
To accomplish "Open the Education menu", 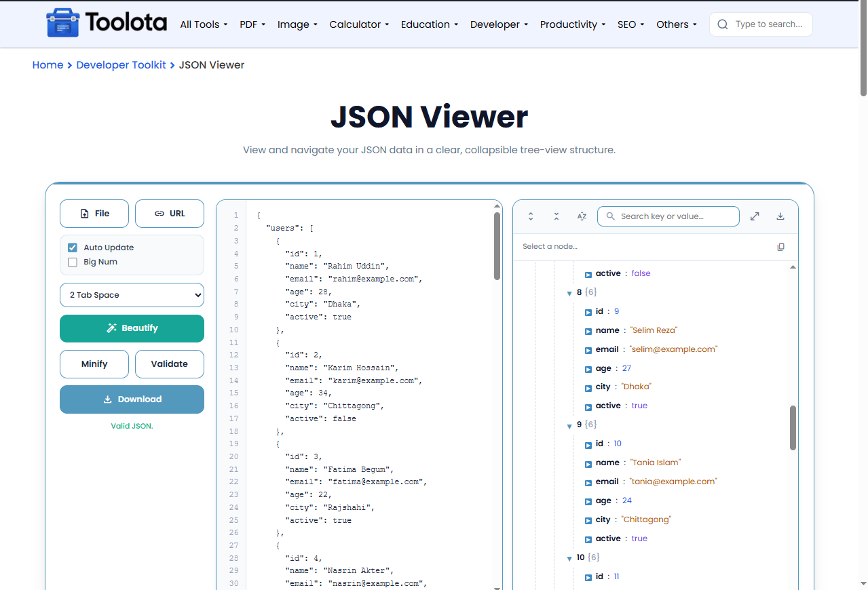I will pyautogui.click(x=430, y=24).
